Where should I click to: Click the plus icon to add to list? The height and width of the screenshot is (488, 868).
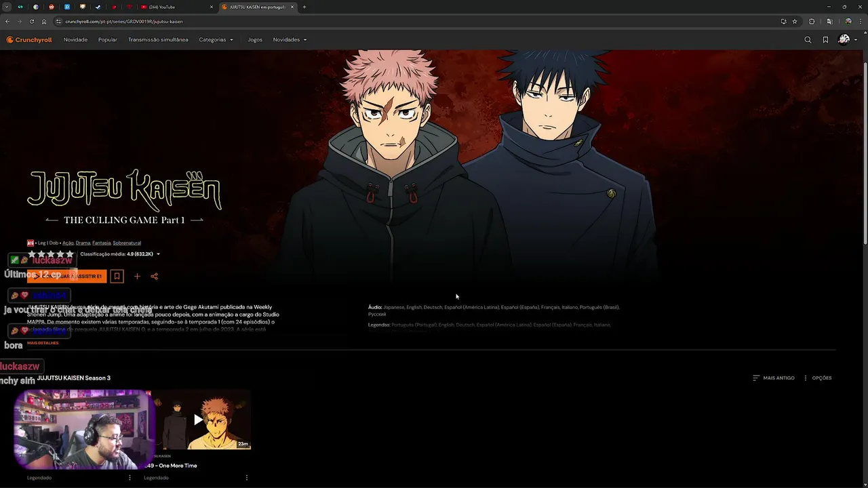click(137, 276)
